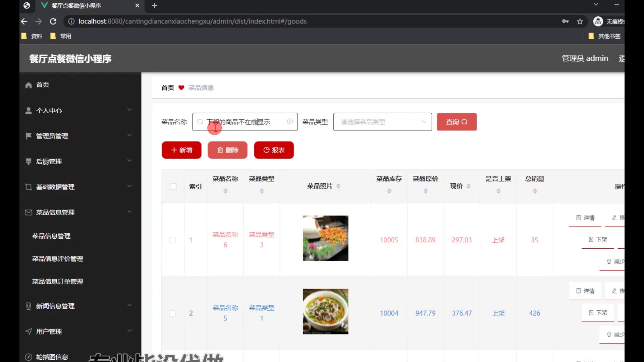Click the heart icon in breadcrumb
This screenshot has height=362, width=644.
click(x=181, y=87)
